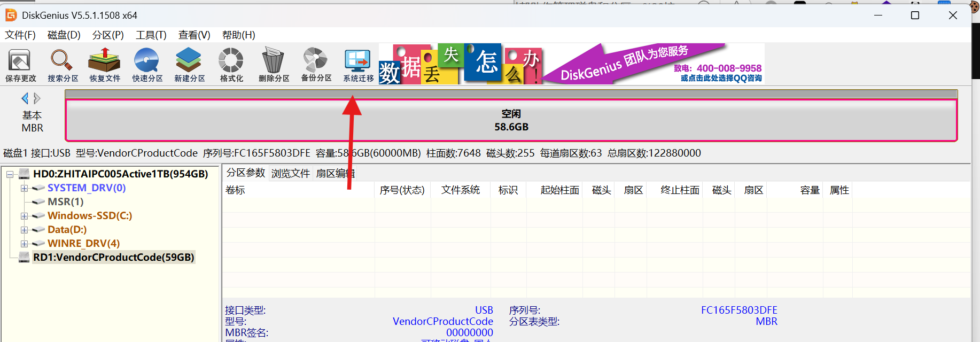The height and width of the screenshot is (342, 980).
Task: Expand the Windows-SSD(C:) tree node
Action: click(24, 216)
